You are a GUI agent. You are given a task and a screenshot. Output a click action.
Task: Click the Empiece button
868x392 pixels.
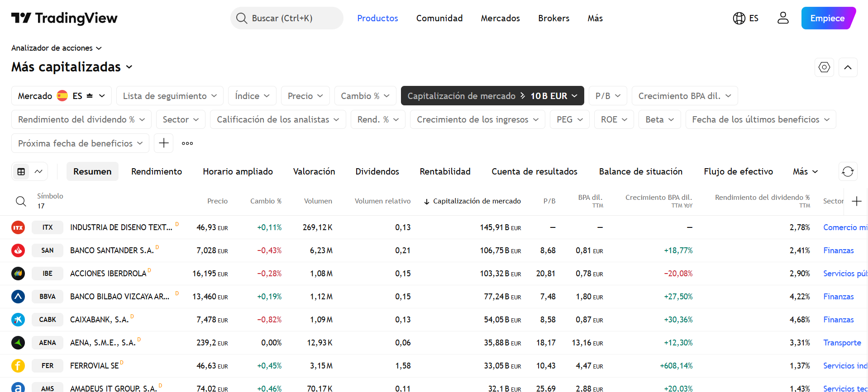click(x=828, y=18)
